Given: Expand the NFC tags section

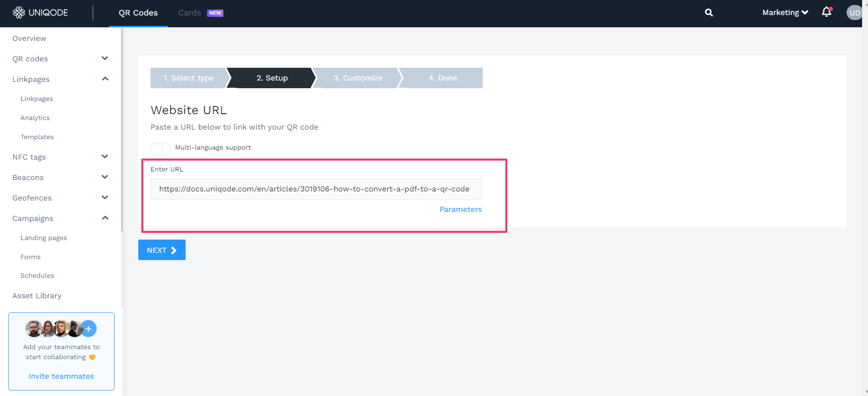Looking at the screenshot, I should pyautogui.click(x=105, y=156).
